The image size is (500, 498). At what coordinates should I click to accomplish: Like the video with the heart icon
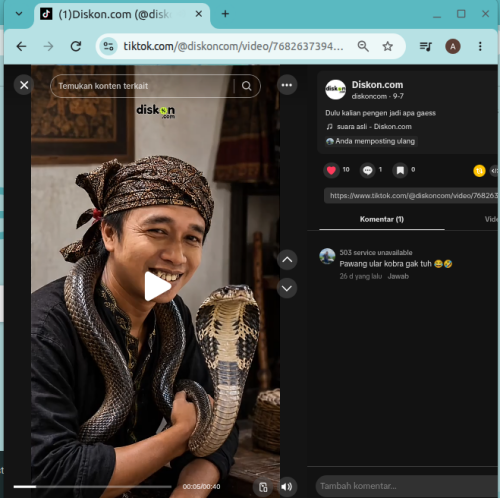tap(331, 170)
